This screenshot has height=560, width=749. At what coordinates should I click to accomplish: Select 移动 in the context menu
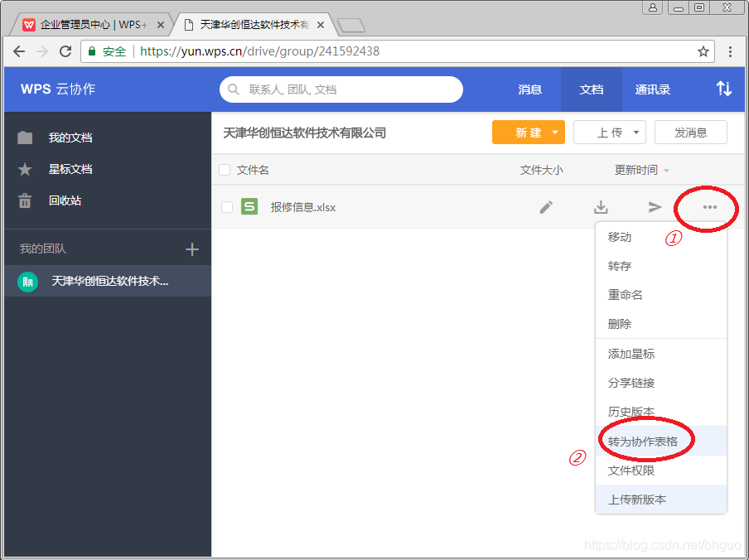(x=661, y=237)
